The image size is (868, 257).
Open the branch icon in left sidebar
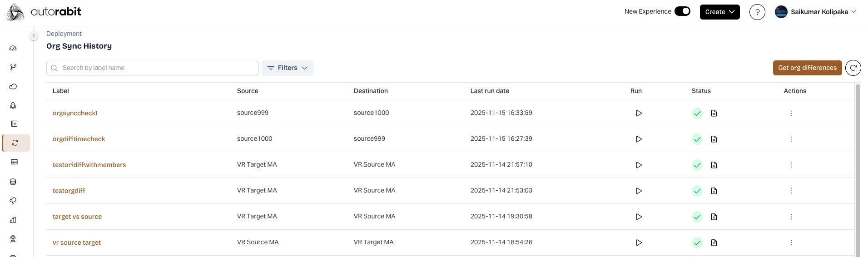point(13,67)
